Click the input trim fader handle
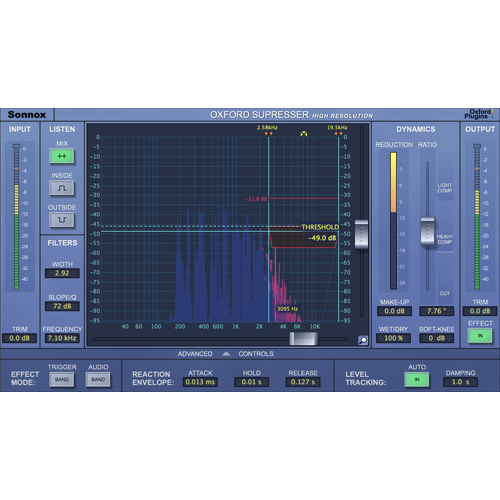The width and height of the screenshot is (500, 500). click(x=16, y=146)
